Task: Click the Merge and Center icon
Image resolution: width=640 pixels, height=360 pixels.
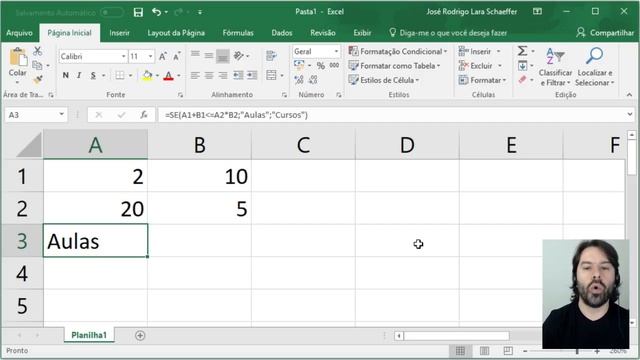Action: click(271, 75)
